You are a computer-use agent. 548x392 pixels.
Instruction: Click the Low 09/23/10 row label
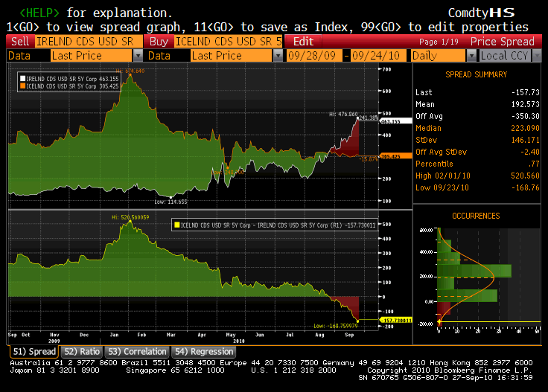(442, 187)
